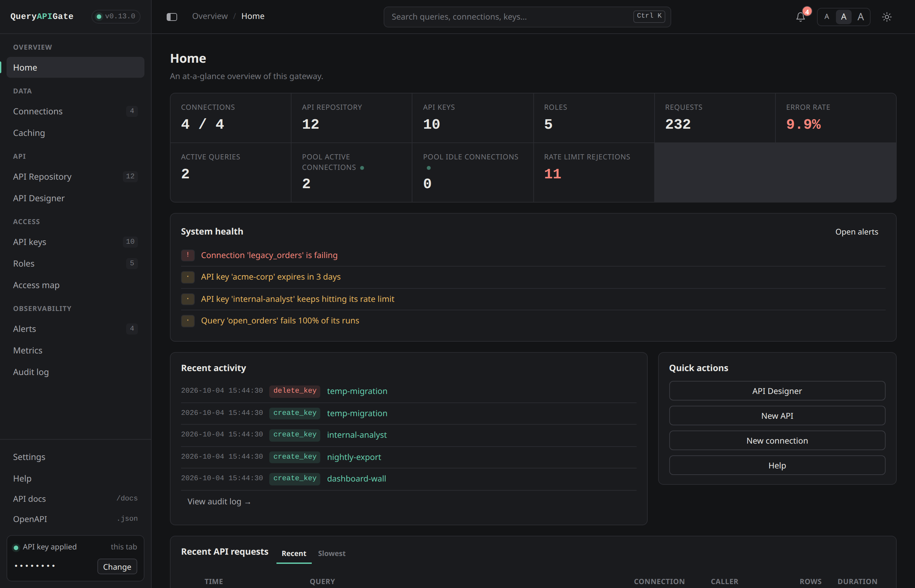915x588 pixels.
Task: Open Settings in the sidebar
Action: [x=75, y=457]
